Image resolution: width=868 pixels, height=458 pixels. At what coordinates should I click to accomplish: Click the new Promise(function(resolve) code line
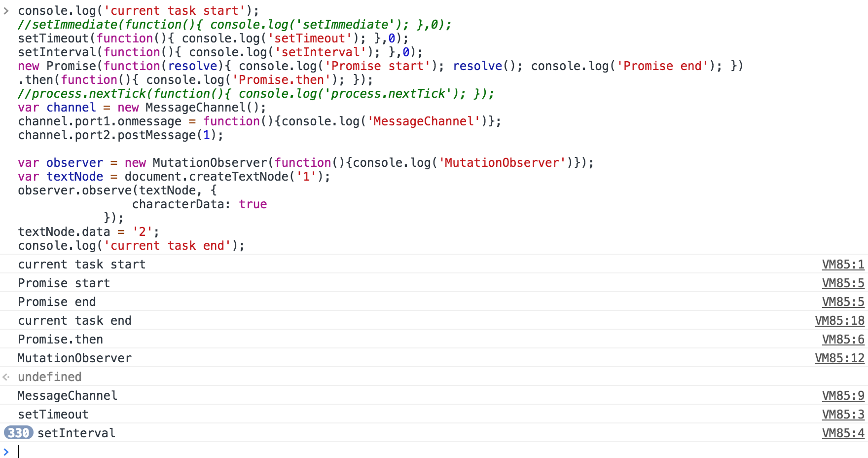point(381,66)
